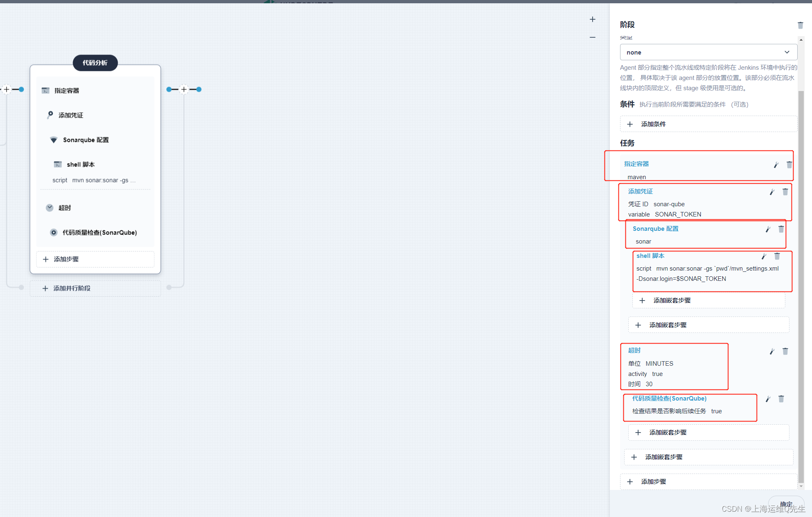Add nested step under Sonarqube 配置 block
This screenshot has height=517, width=812.
click(x=709, y=325)
